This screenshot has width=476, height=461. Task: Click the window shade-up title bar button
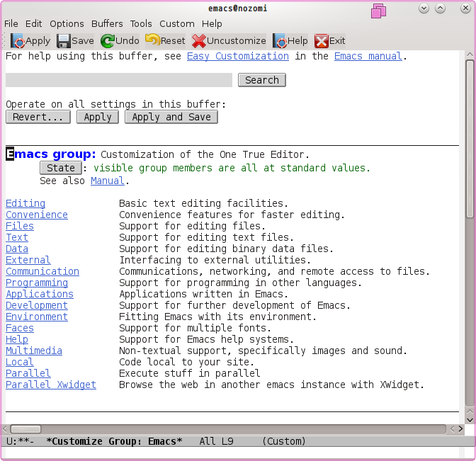(440, 8)
